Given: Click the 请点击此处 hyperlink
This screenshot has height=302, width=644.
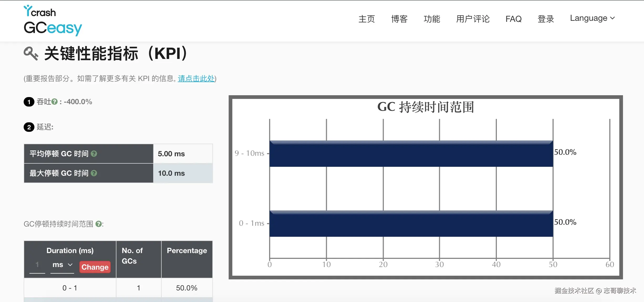Looking at the screenshot, I should [196, 78].
